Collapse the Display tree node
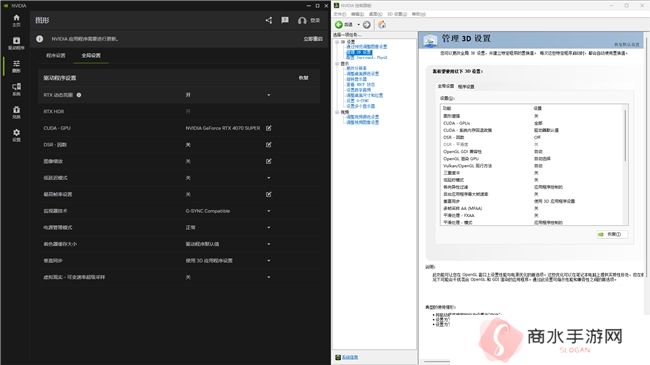Viewport: 650px width, 365px height. click(x=337, y=63)
